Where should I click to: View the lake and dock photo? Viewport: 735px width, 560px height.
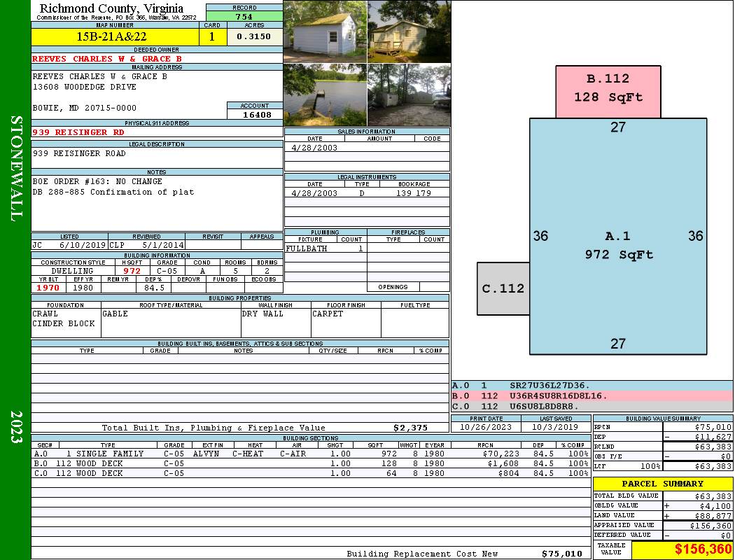pyautogui.click(x=325, y=94)
